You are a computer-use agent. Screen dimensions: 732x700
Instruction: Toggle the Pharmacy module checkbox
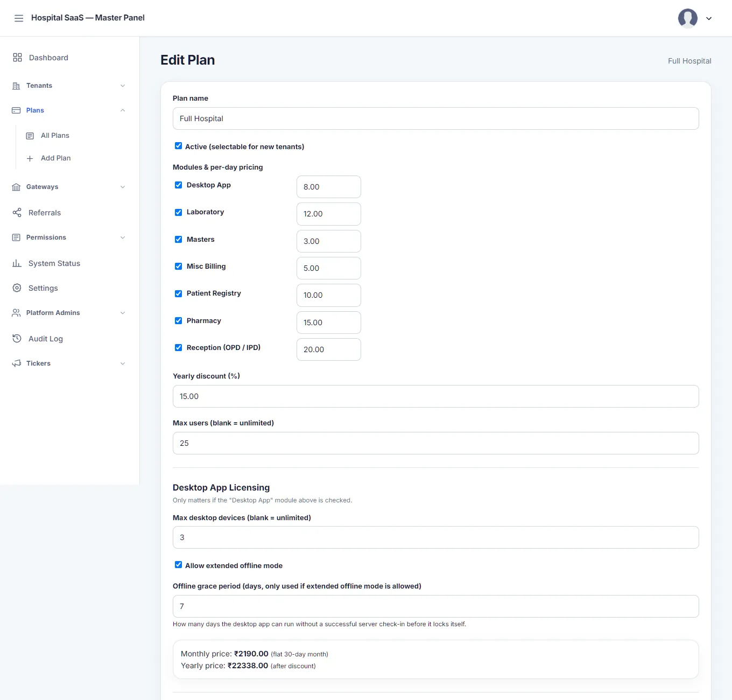point(178,320)
